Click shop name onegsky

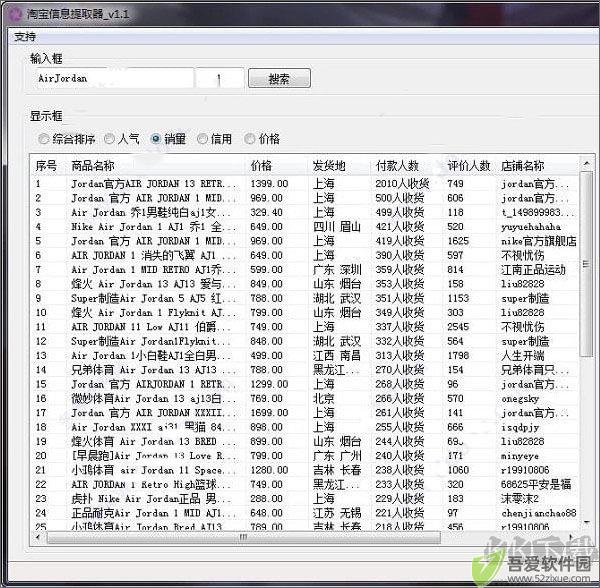click(520, 399)
